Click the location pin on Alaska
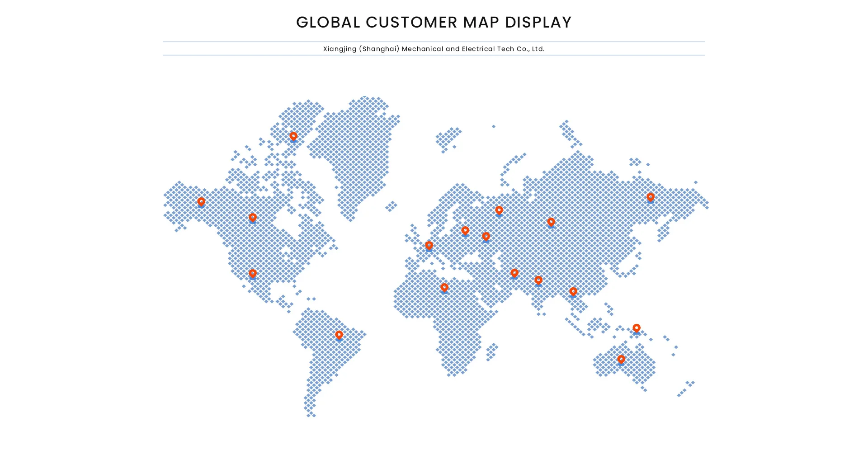The height and width of the screenshot is (467, 868). pyautogui.click(x=201, y=201)
